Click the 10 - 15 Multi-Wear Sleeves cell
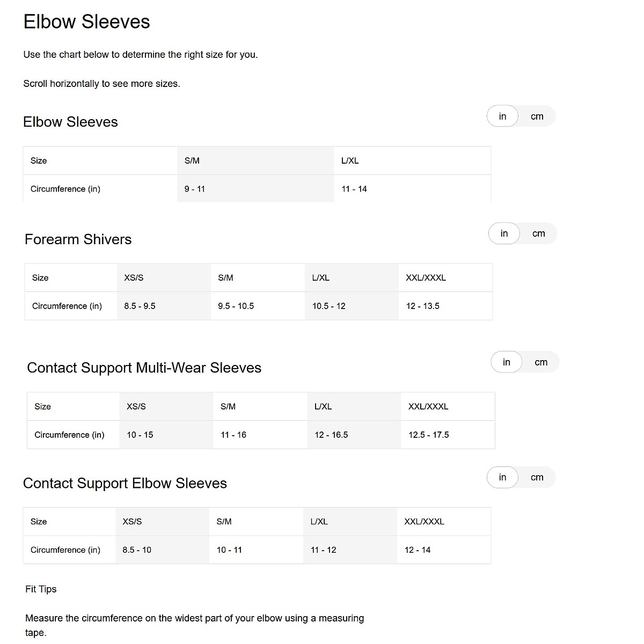This screenshot has width=644, height=644. click(x=140, y=435)
